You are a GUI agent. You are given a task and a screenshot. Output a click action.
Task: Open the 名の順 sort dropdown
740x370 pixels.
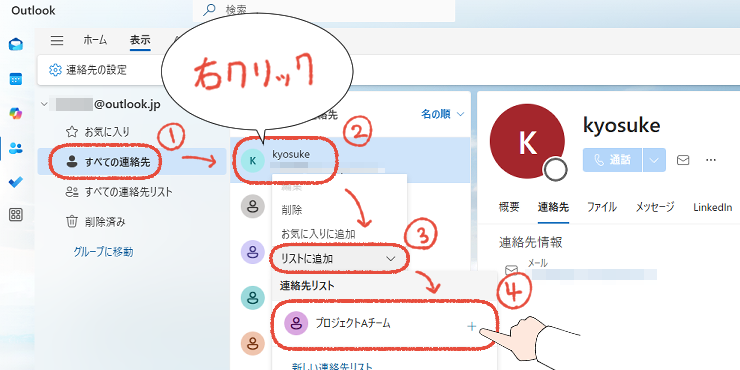tap(443, 114)
